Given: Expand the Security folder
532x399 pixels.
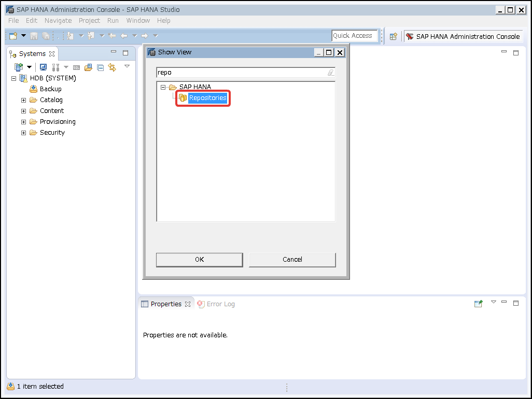Looking at the screenshot, I should tap(23, 133).
